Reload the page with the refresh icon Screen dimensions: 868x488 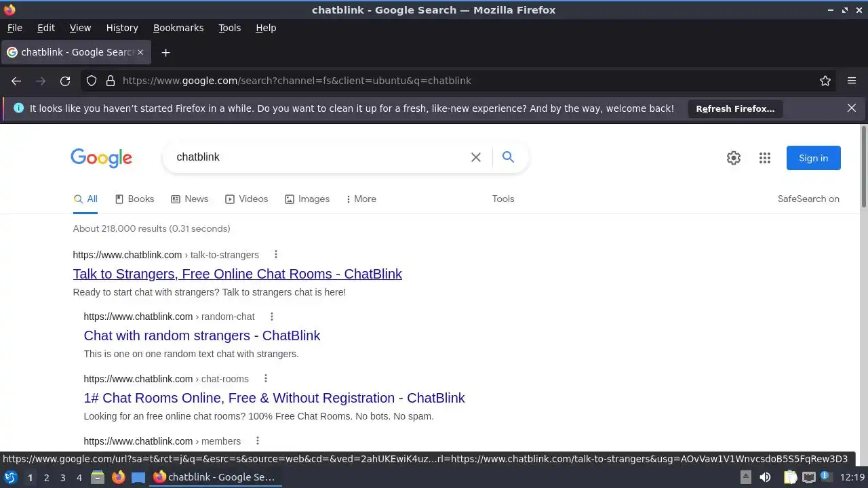[x=65, y=81]
